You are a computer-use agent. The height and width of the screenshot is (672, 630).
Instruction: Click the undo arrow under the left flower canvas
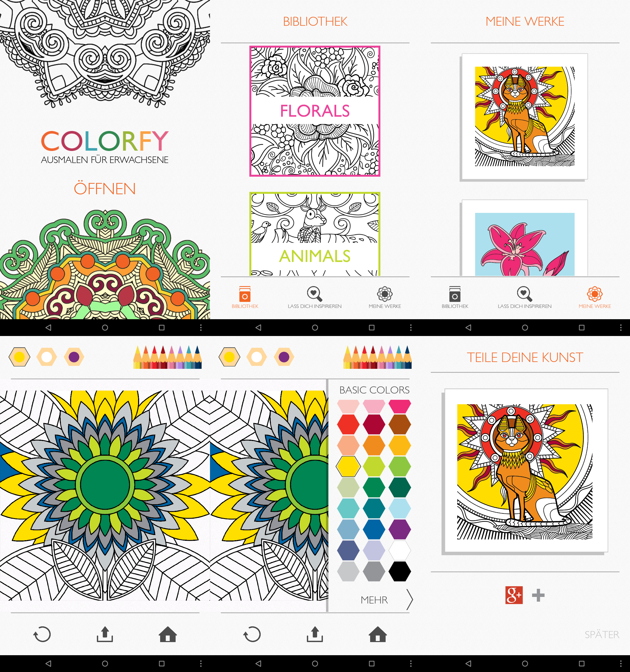(42, 634)
